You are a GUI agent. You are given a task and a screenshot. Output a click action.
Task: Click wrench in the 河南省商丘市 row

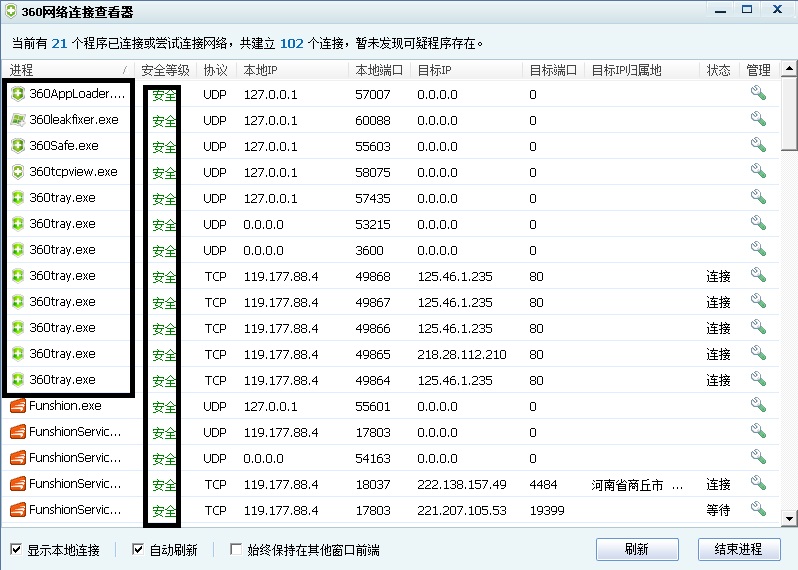tap(758, 482)
